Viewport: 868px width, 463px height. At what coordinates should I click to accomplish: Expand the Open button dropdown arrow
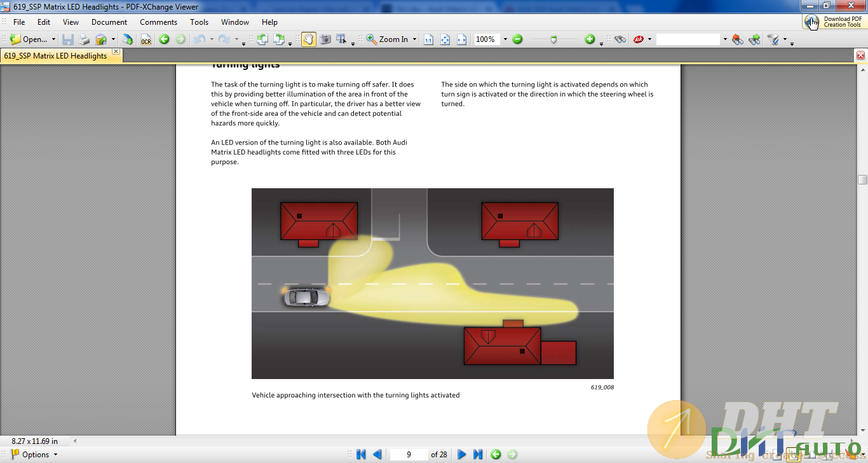[53, 39]
